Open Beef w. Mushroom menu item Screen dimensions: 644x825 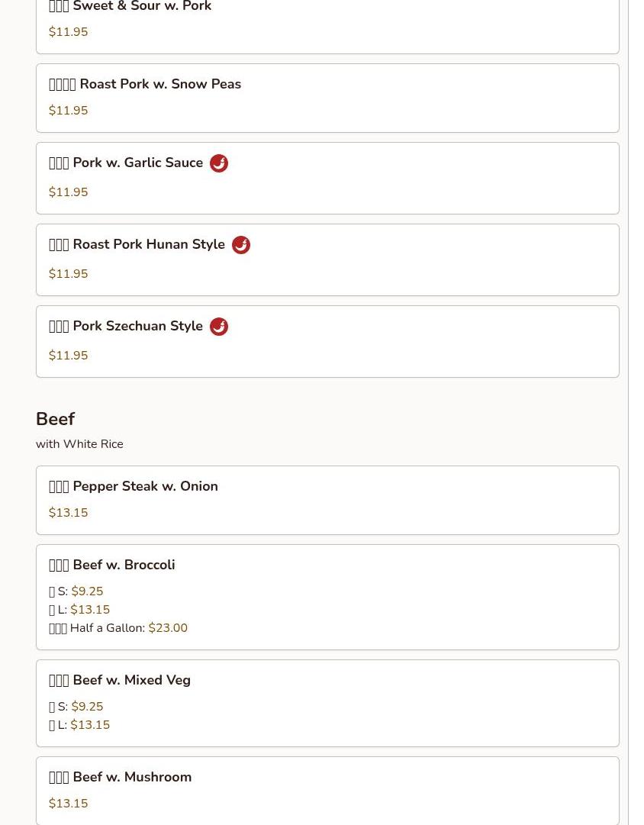(327, 790)
